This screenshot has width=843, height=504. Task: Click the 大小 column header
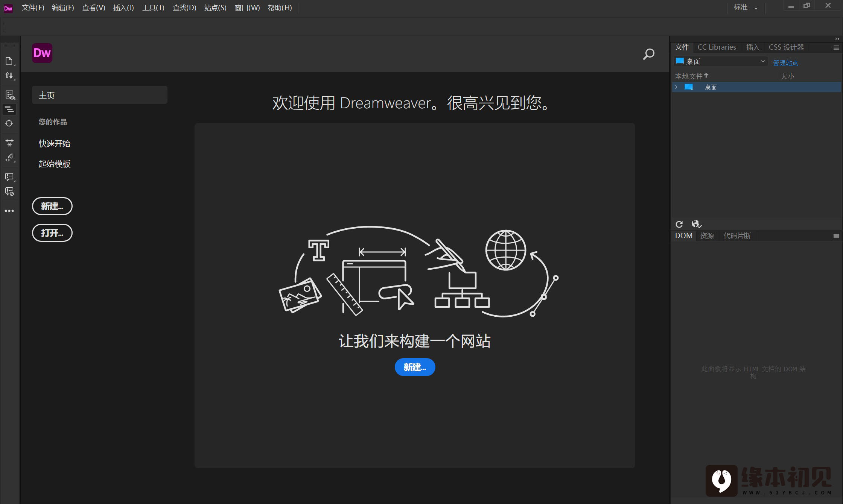pos(787,76)
